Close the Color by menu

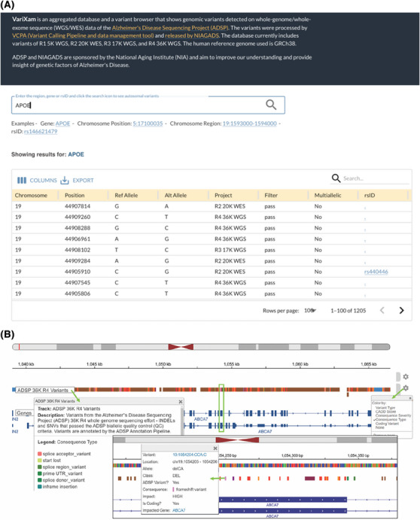pos(410,398)
